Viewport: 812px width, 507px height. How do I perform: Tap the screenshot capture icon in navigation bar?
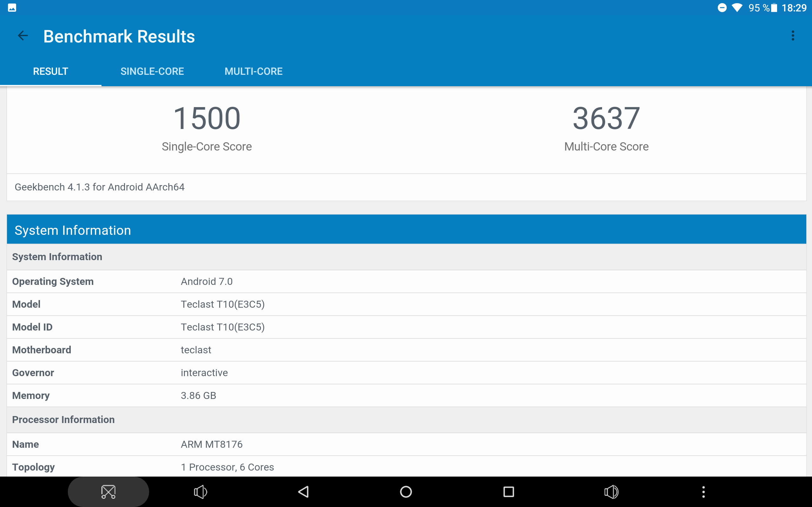coord(108,491)
